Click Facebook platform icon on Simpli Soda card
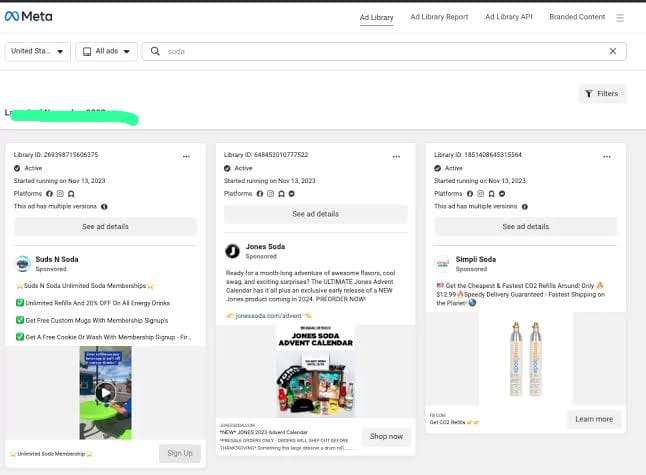646x475 pixels. (x=470, y=194)
